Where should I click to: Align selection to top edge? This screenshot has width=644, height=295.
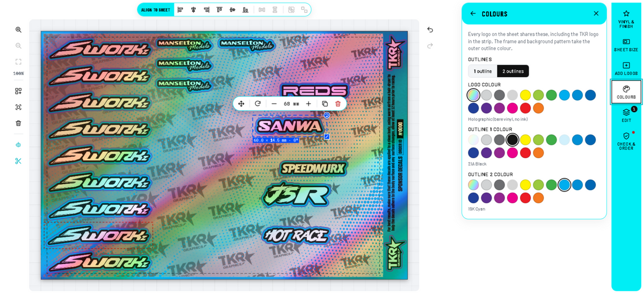pos(219,10)
